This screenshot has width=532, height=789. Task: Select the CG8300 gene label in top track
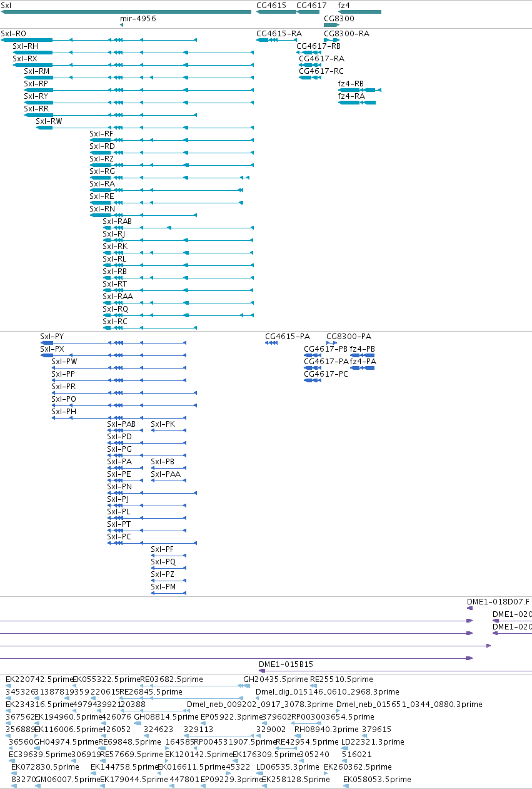(339, 19)
